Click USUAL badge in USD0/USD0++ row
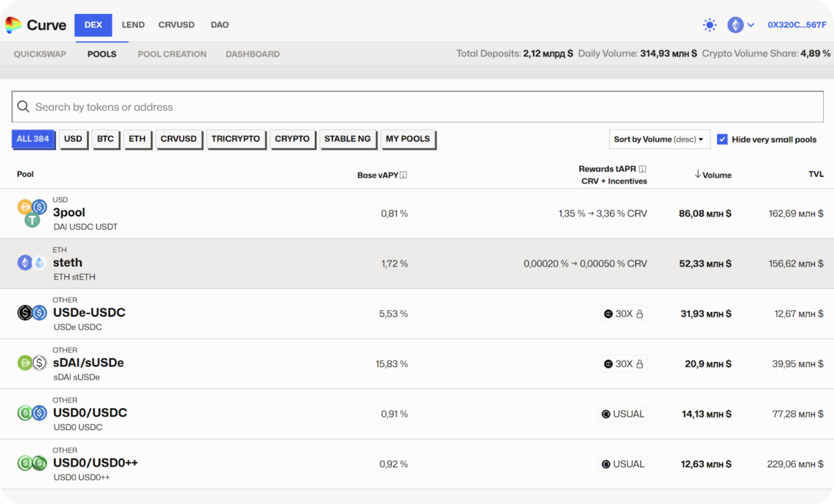 (x=623, y=464)
